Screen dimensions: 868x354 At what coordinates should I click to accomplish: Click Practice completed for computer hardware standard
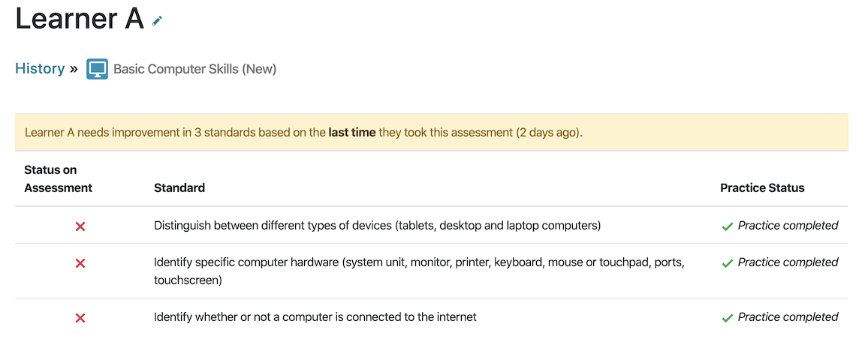click(788, 262)
